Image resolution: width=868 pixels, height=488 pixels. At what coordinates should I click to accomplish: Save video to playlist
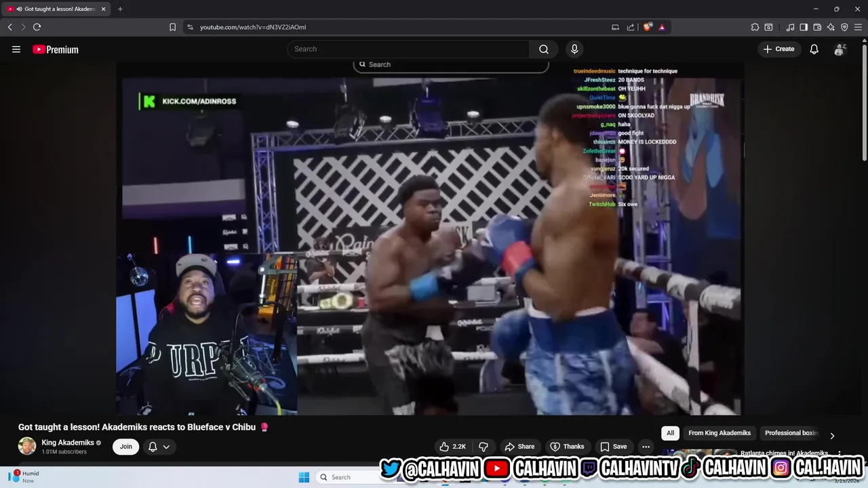tap(613, 447)
